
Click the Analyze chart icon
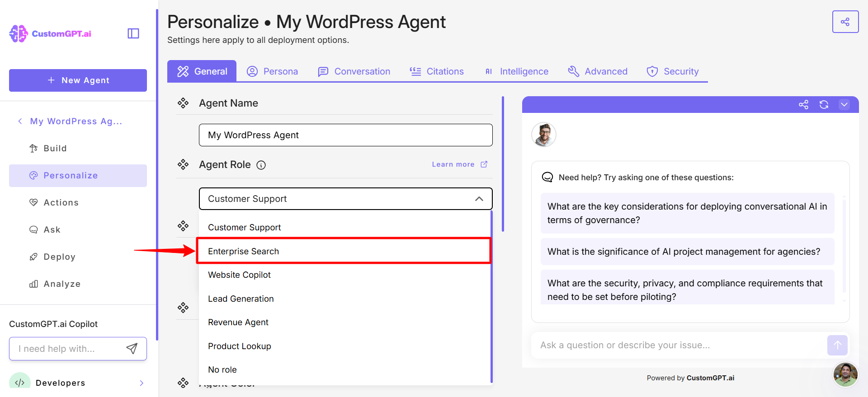[33, 284]
